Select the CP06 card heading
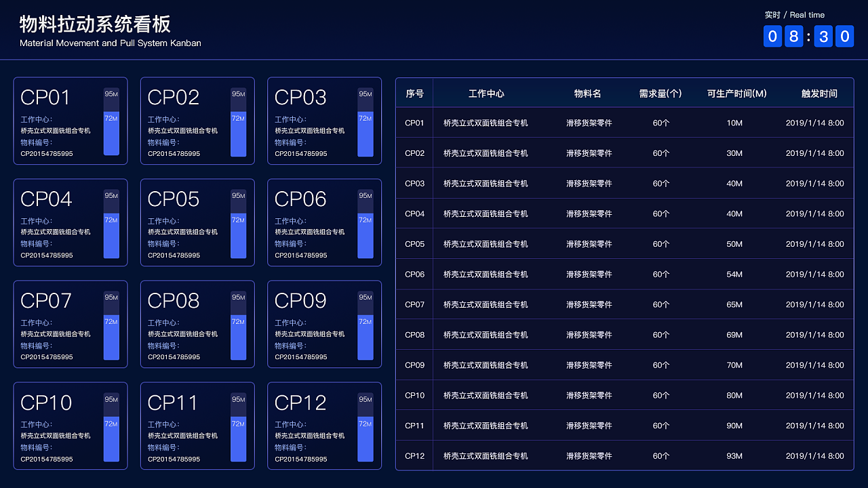Image resolution: width=868 pixels, height=488 pixels. click(x=300, y=199)
